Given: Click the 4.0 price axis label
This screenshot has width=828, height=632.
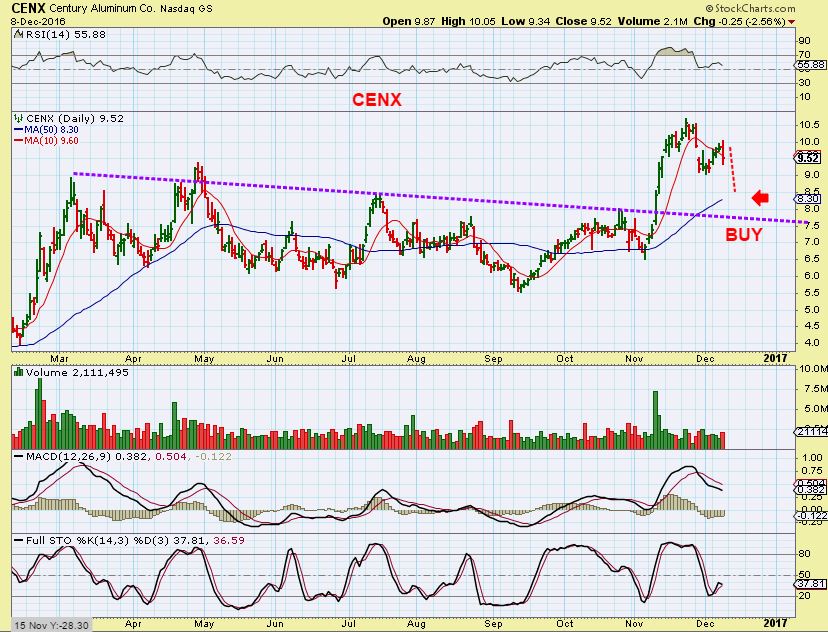Looking at the screenshot, I should 812,343.
